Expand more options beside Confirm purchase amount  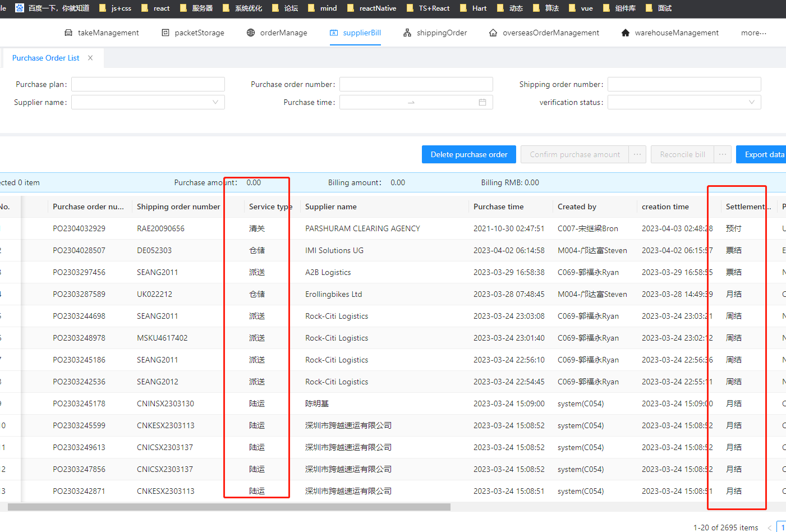(637, 154)
